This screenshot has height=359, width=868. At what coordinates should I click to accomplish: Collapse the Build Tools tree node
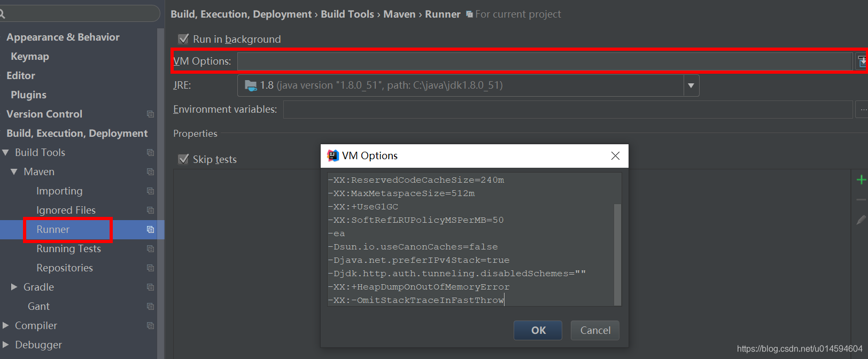(6, 153)
